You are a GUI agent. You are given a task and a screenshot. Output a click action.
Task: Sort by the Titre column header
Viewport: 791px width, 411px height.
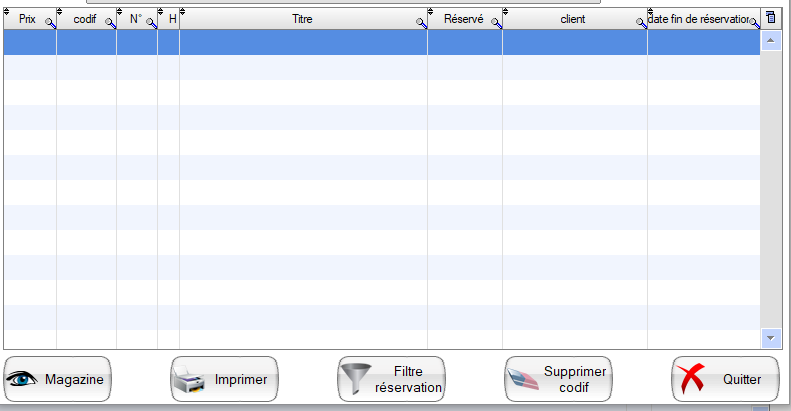(302, 19)
